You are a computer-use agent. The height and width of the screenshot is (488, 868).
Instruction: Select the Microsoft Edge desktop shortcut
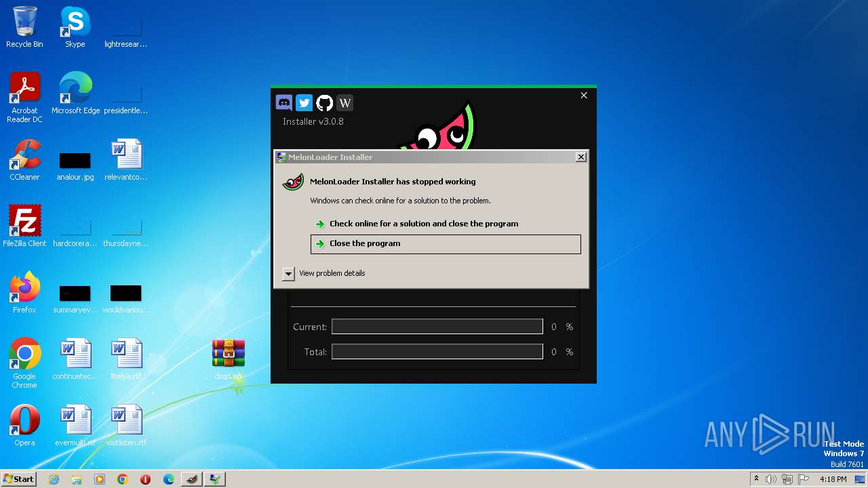75,94
